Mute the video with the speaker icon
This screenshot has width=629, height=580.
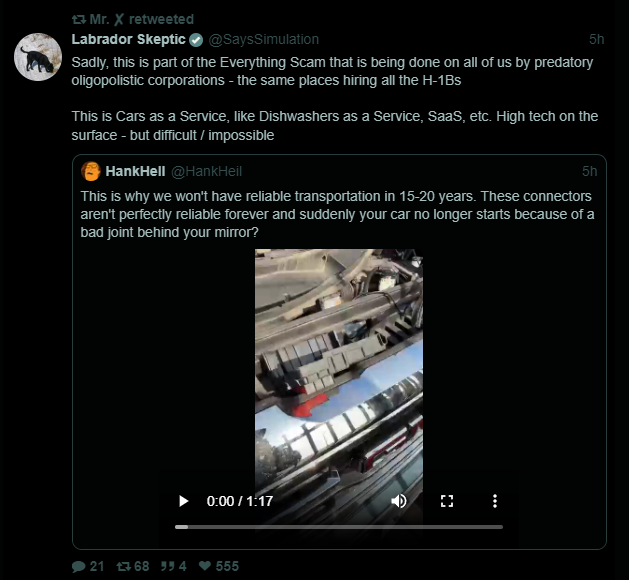tap(399, 501)
